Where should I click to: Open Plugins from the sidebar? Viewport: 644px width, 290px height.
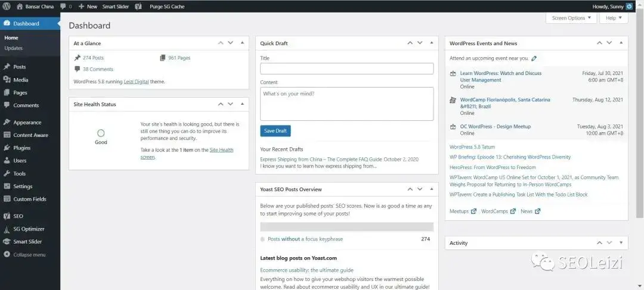click(21, 148)
